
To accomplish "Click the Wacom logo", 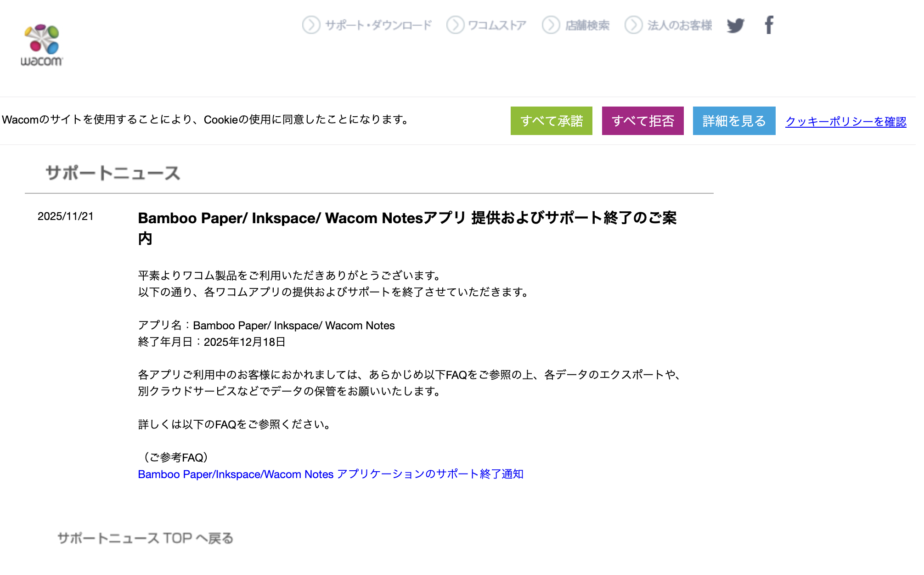I will click(x=42, y=44).
